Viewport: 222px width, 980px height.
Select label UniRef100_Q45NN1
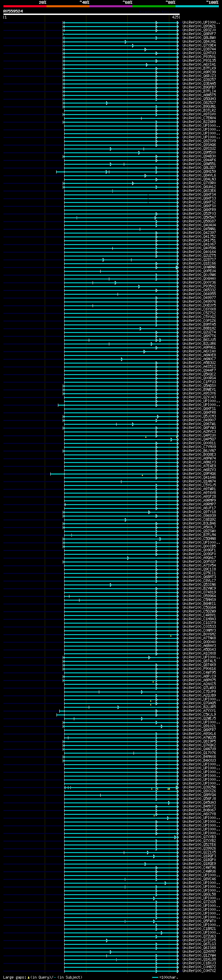tap(199, 229)
